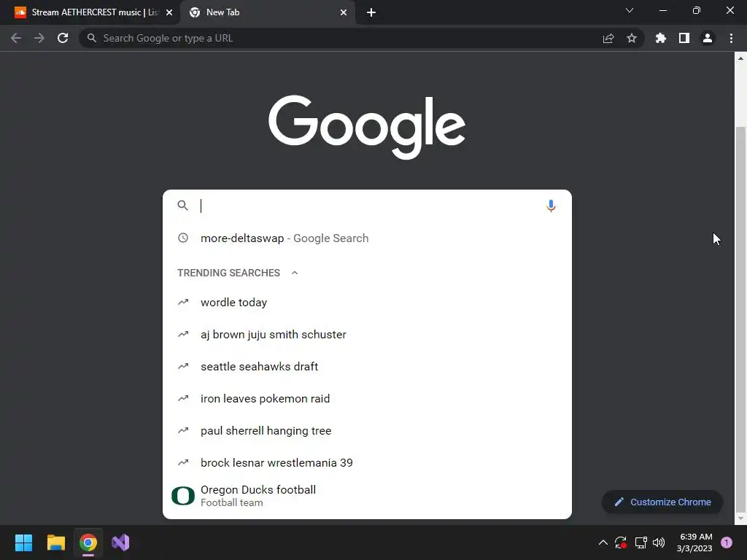Toggle the Chrome side panel icon
747x560 pixels.
[x=684, y=38]
